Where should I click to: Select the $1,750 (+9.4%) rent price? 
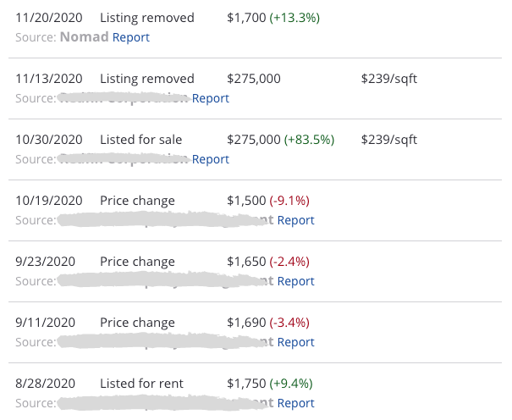tap(270, 384)
